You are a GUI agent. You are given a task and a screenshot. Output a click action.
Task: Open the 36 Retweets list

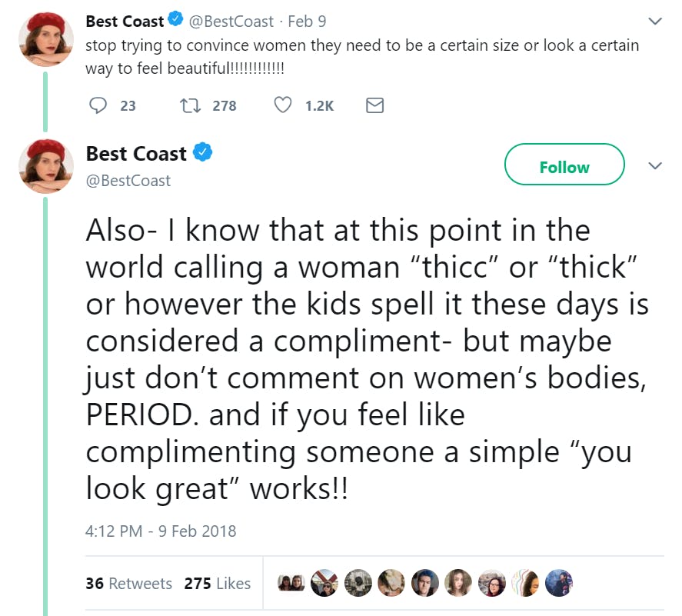click(128, 584)
